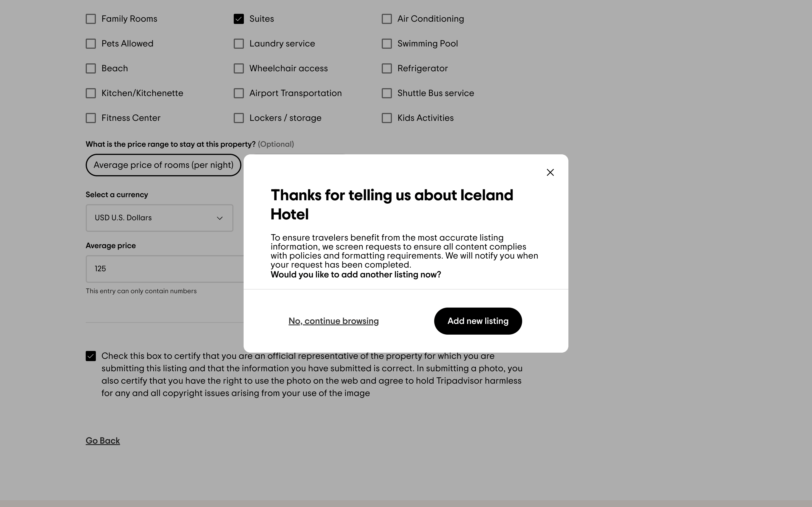
Task: Enable the Family Rooms checkbox
Action: click(91, 19)
